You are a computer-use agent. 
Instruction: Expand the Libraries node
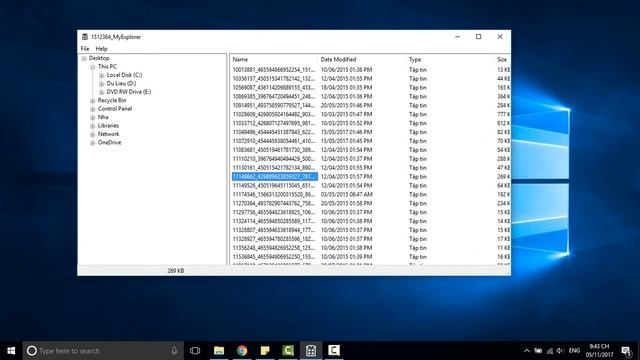point(93,126)
